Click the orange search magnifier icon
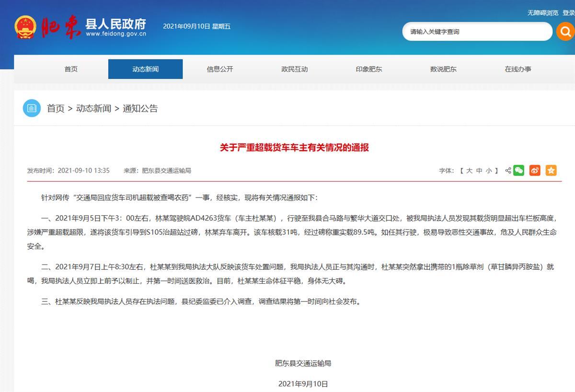Viewport: 575px width, 392px height. (565, 32)
